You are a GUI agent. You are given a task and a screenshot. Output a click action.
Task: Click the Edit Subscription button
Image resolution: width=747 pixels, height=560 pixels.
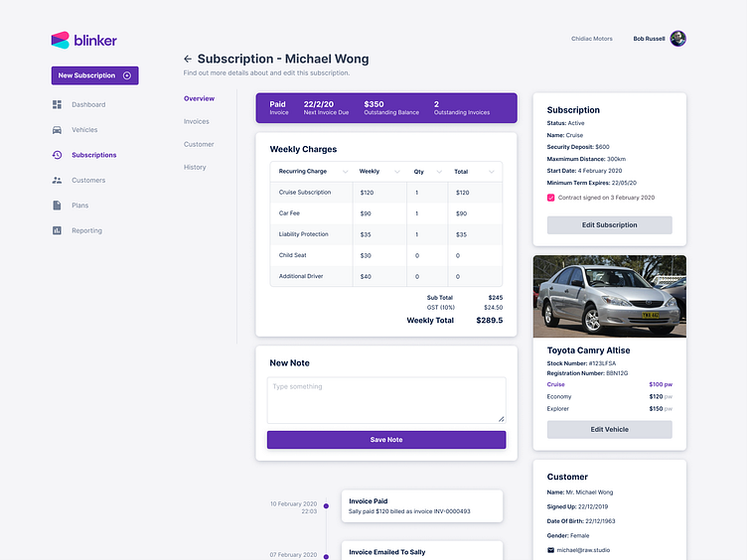609,225
